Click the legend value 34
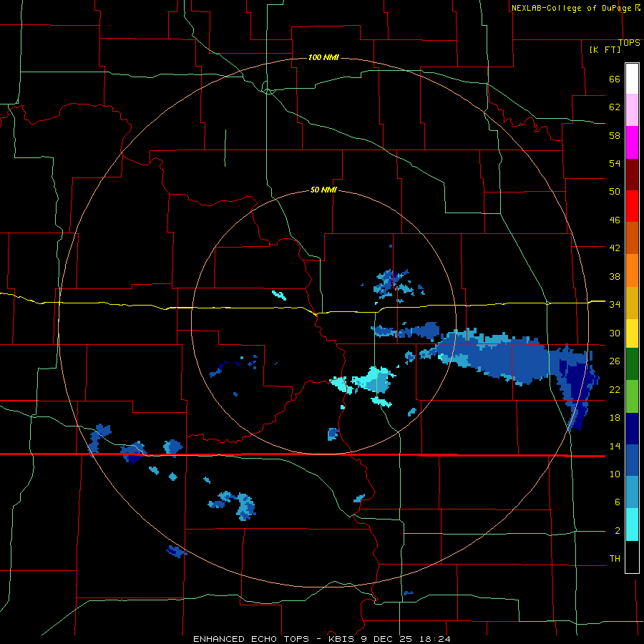Viewport: 644px width, 644px height. 615,305
